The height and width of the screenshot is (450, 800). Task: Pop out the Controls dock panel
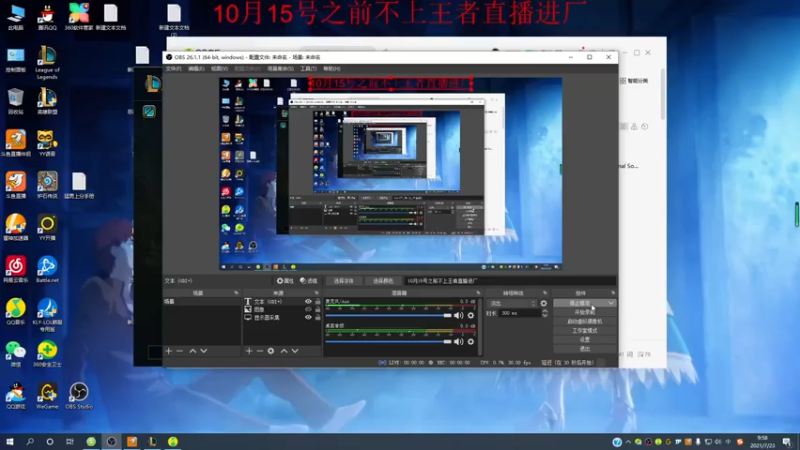tap(613, 293)
